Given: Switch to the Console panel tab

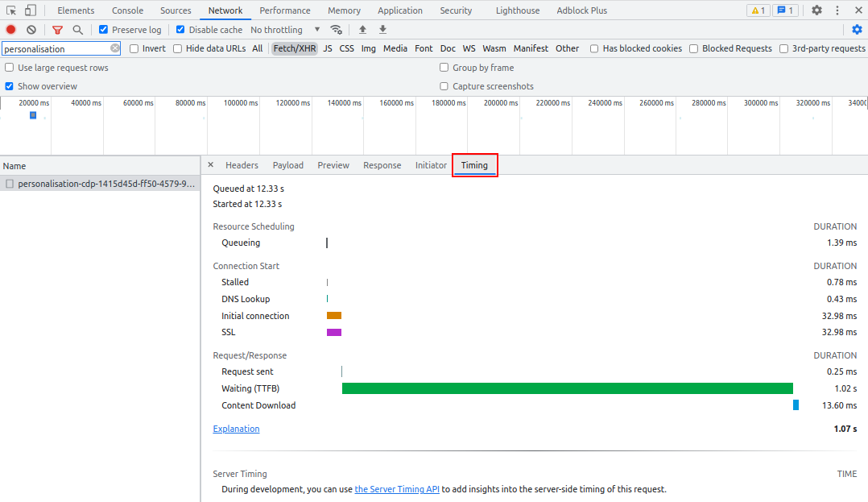Looking at the screenshot, I should click(x=127, y=10).
